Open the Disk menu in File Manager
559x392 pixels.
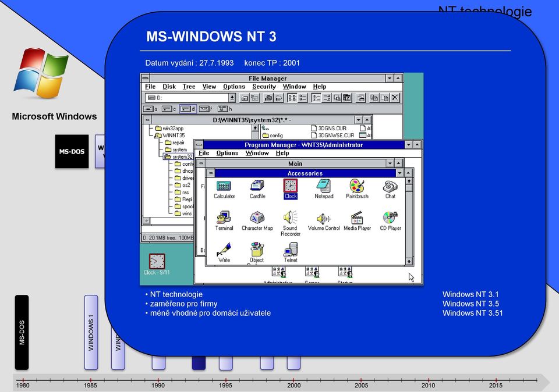169,87
